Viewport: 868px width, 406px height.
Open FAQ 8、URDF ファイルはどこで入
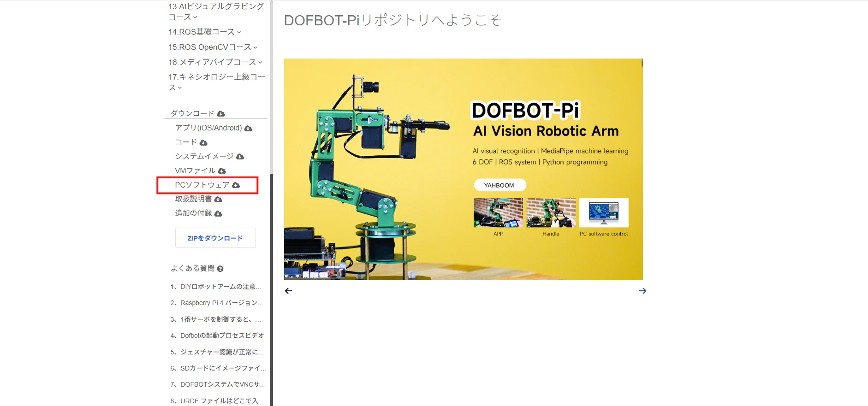[217, 401]
